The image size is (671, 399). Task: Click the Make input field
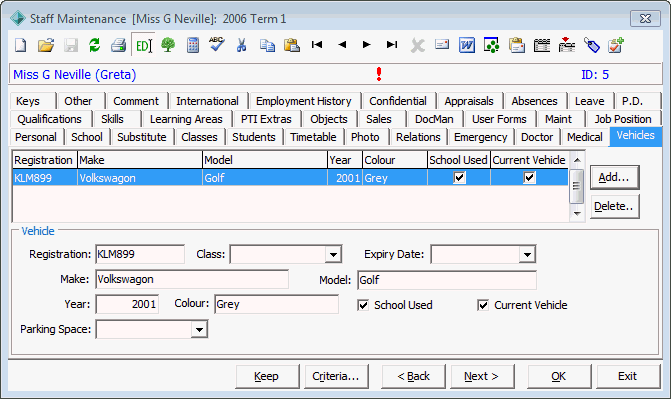tap(192, 279)
